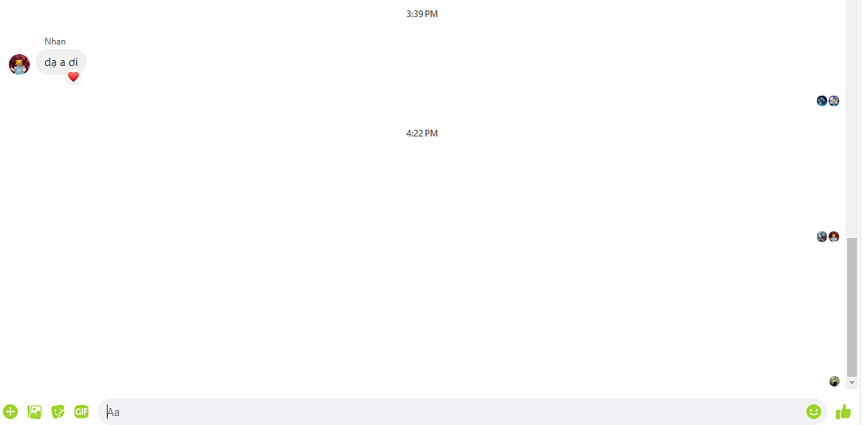Focus the Aa message input field
This screenshot has width=868, height=425.
coord(462,412)
